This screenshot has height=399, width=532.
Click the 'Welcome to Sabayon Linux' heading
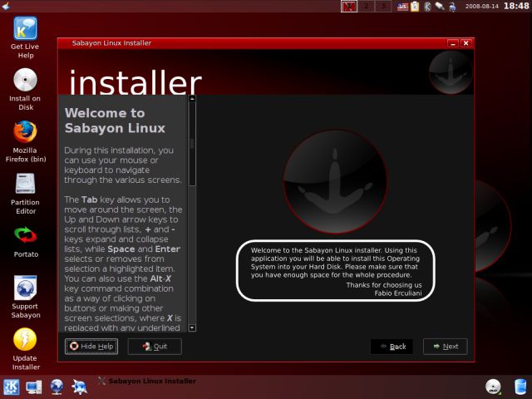click(115, 121)
